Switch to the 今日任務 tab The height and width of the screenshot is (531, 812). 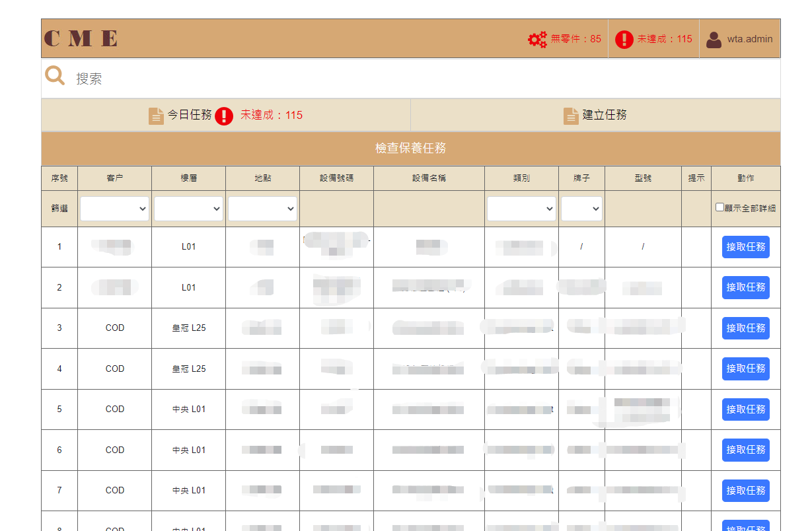(226, 115)
